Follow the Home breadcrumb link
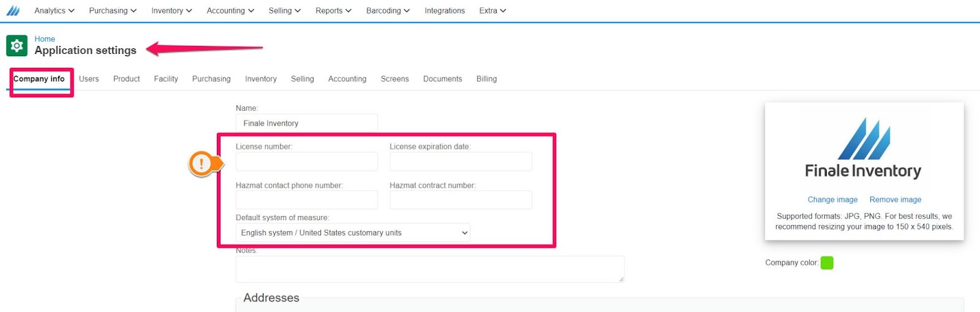980x312 pixels. [x=45, y=39]
